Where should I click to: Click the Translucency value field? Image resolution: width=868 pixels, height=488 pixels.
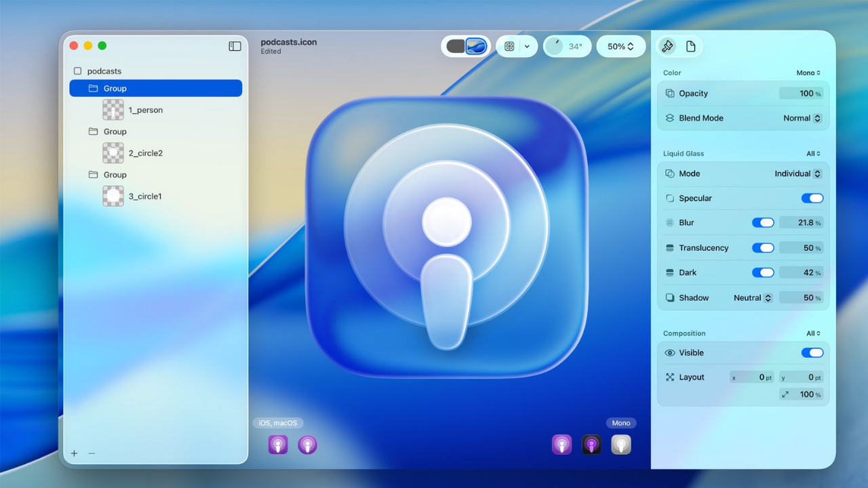pos(802,248)
